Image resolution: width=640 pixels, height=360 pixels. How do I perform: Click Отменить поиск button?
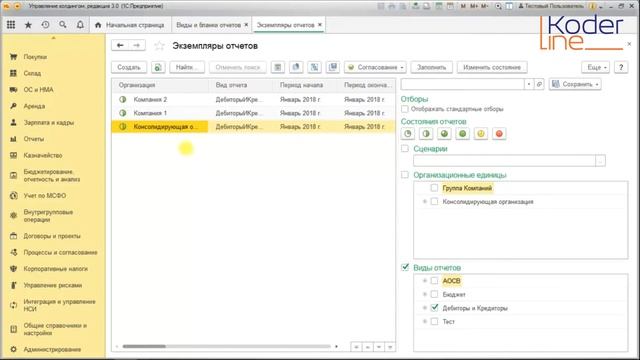238,67
